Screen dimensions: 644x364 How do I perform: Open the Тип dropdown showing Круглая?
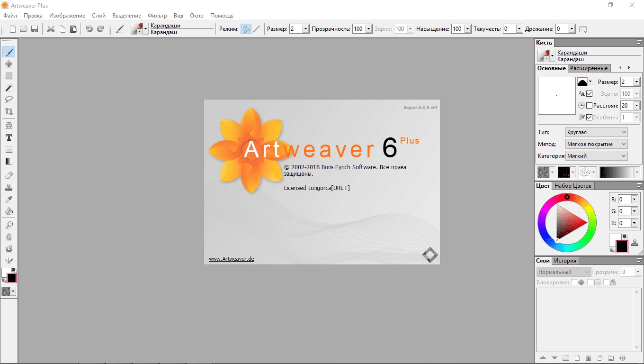[597, 132]
